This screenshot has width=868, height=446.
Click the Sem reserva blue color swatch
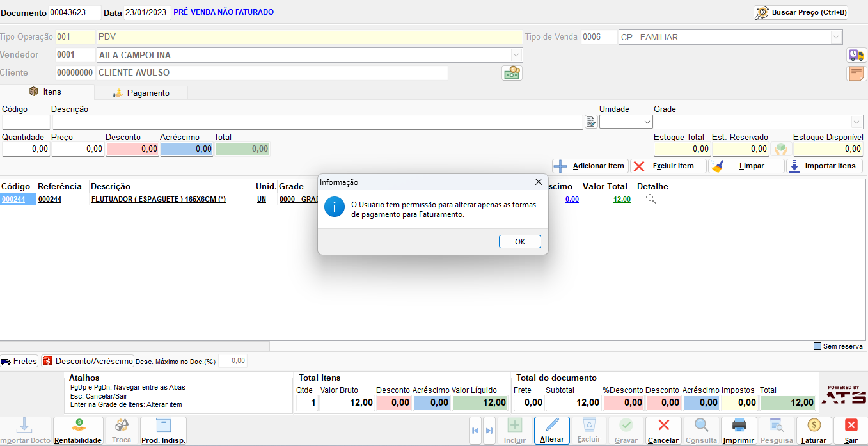tap(817, 346)
